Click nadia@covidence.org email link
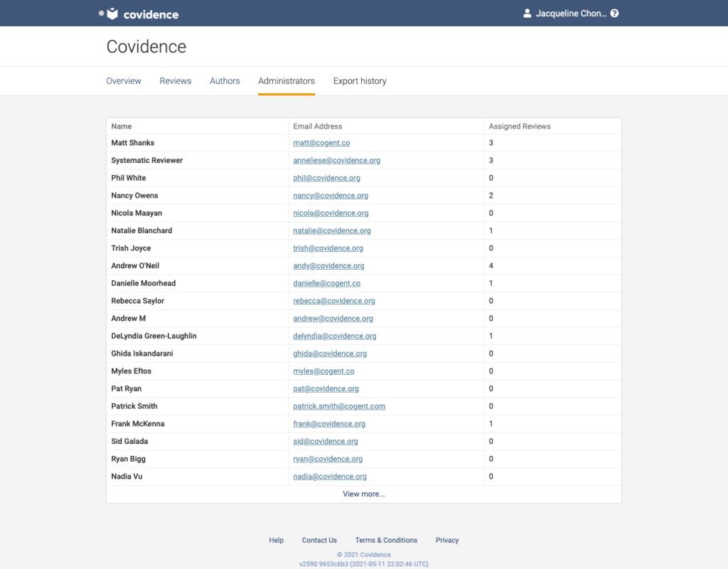This screenshot has height=569, width=728. tap(330, 477)
